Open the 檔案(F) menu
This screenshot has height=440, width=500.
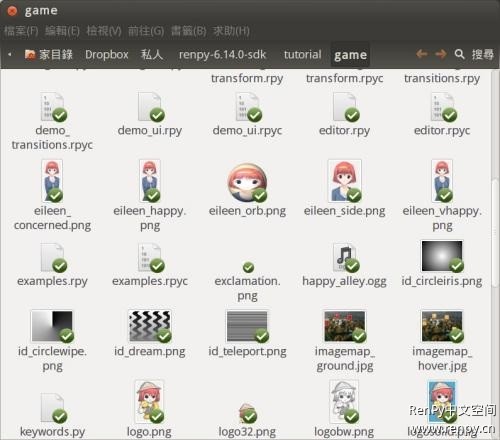coord(21,31)
